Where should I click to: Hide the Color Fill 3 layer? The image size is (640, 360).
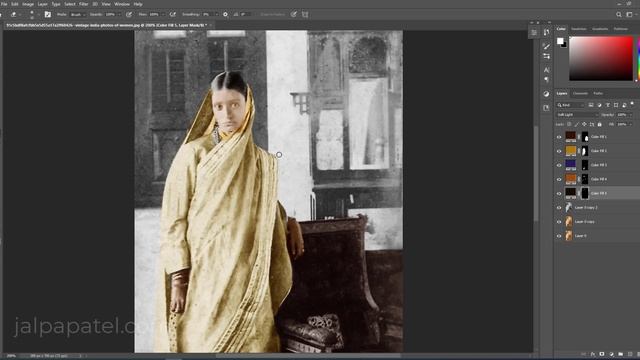point(559,165)
